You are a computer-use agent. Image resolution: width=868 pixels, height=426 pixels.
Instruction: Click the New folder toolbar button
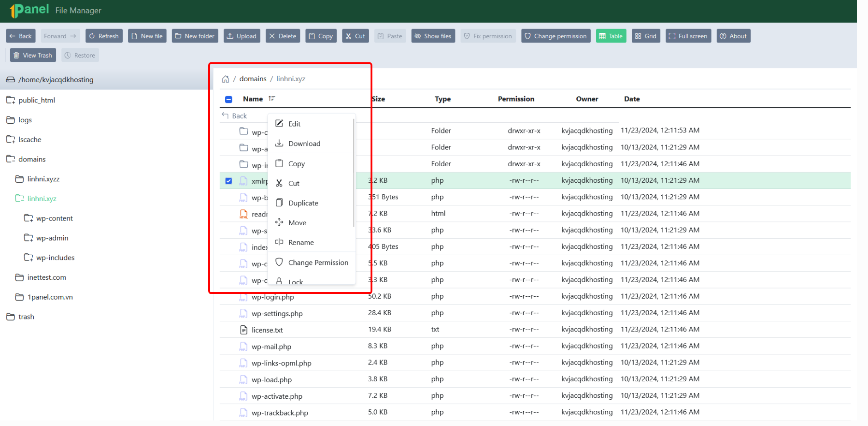[x=195, y=36]
